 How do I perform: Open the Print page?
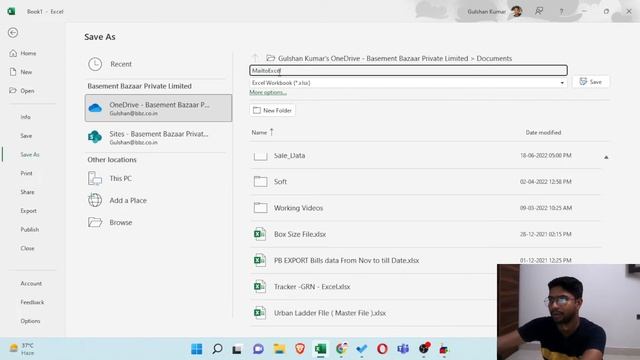click(x=26, y=173)
